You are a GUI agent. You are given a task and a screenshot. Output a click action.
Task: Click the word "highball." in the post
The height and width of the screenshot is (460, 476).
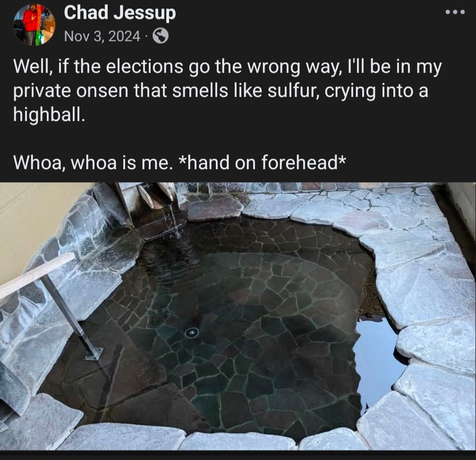(x=49, y=114)
